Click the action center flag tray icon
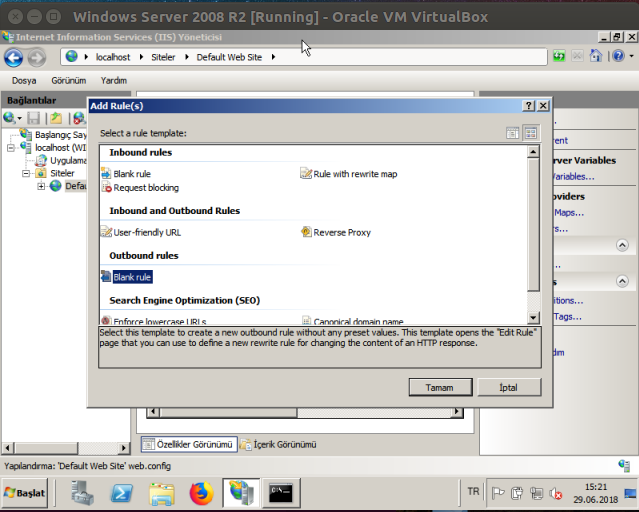 (x=498, y=494)
